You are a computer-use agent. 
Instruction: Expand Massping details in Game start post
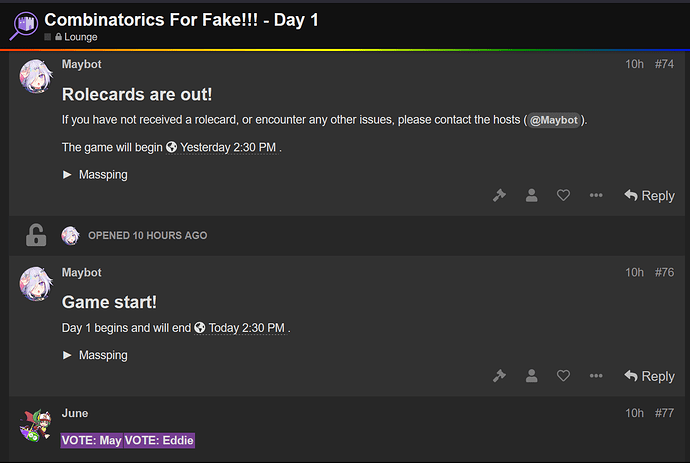pos(95,355)
